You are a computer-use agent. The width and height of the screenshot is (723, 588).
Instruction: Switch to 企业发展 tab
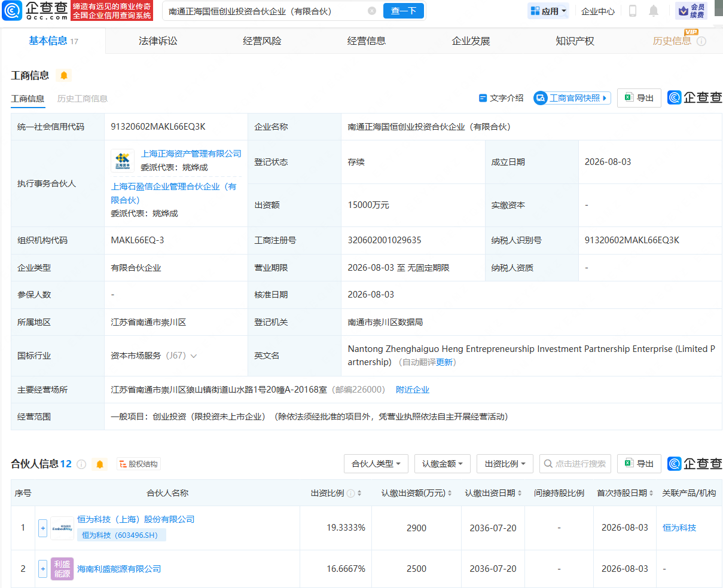point(471,41)
